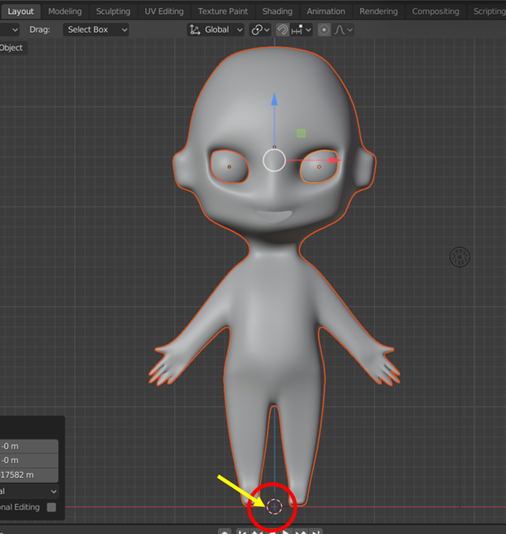Open the Object menu in the viewport
The image size is (506, 534).
12,48
